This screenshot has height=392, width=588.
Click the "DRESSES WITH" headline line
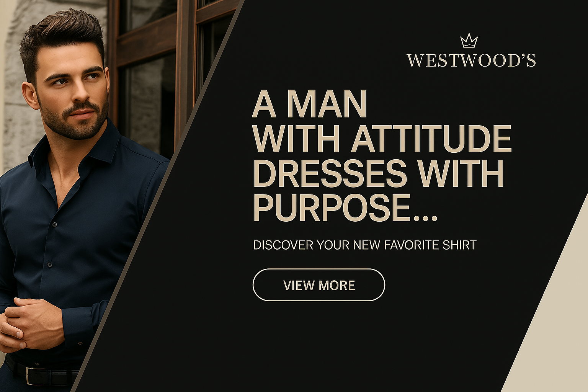coord(378,173)
